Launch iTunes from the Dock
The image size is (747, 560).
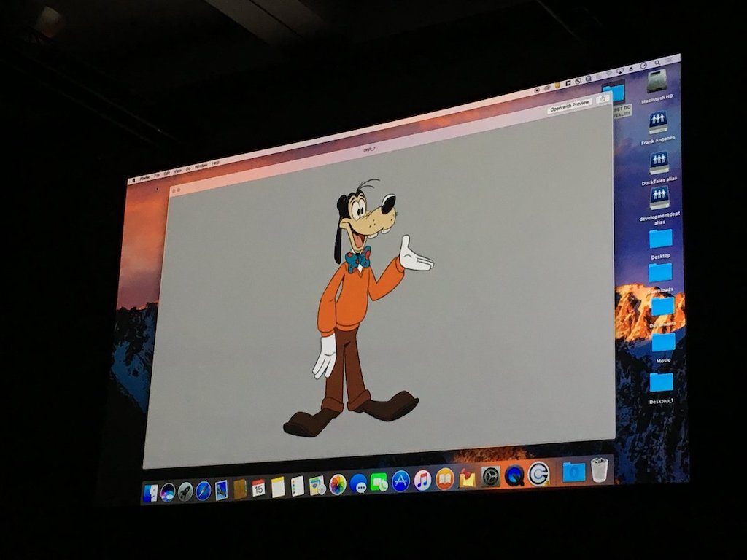pyautogui.click(x=422, y=480)
